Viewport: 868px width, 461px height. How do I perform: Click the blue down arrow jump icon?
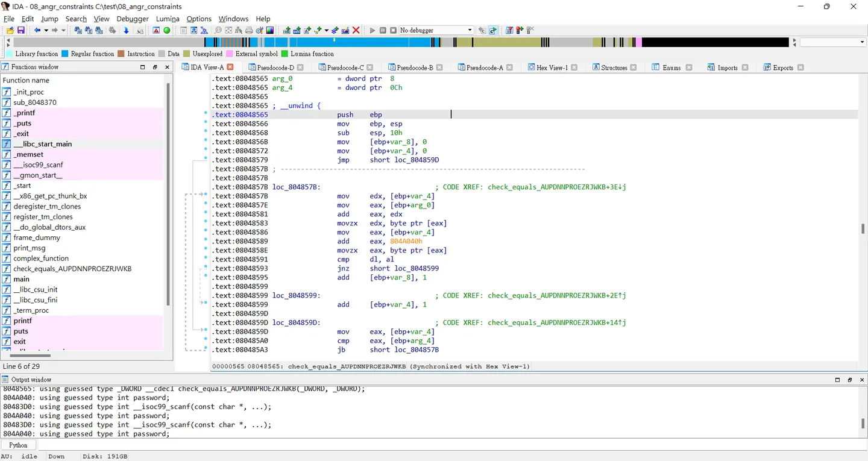(x=126, y=30)
